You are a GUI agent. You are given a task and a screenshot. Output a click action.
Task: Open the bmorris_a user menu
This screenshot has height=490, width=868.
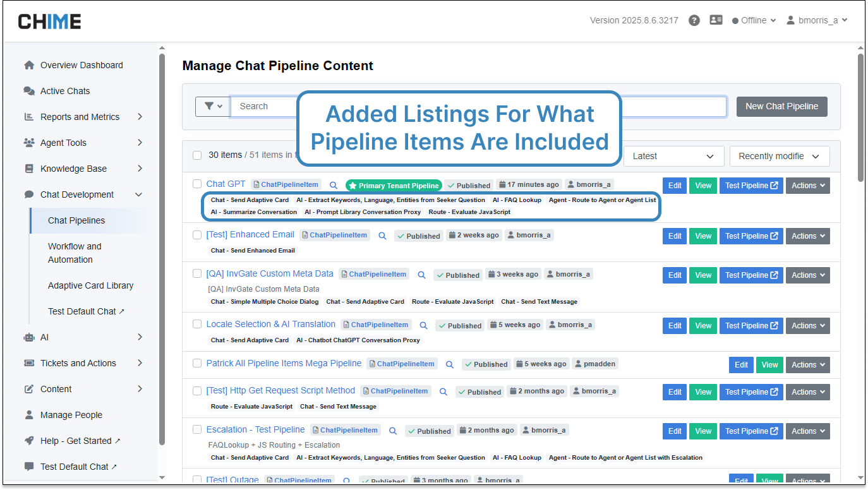pos(817,20)
